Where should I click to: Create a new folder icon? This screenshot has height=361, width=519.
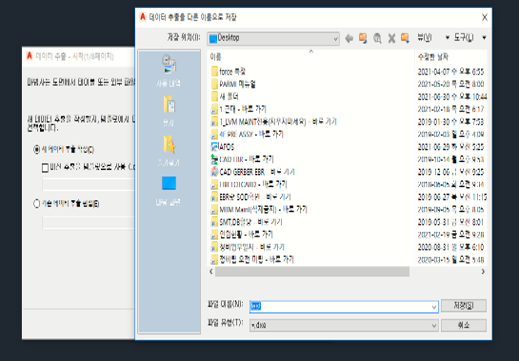pyautogui.click(x=405, y=38)
